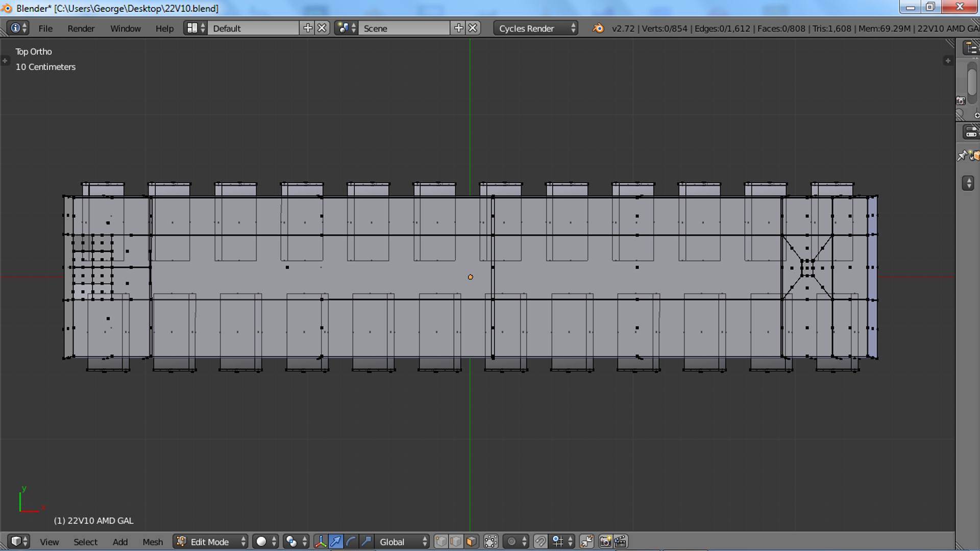Toggle the snap magnet icon
Screen dimensions: 980x551
540,542
